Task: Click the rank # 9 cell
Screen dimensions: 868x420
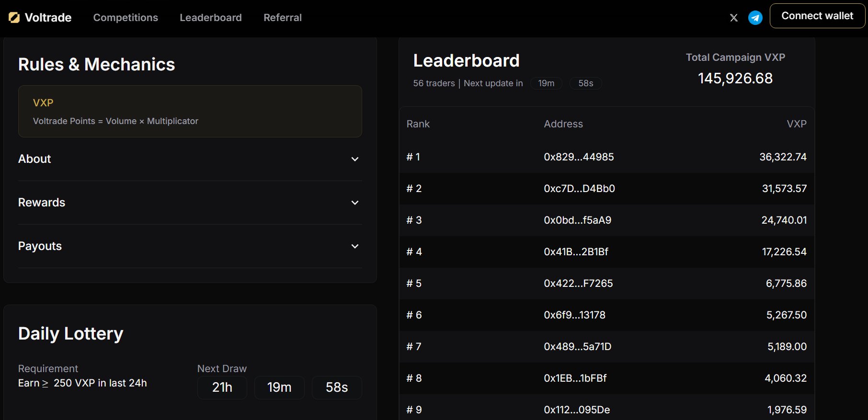Action: click(x=414, y=410)
